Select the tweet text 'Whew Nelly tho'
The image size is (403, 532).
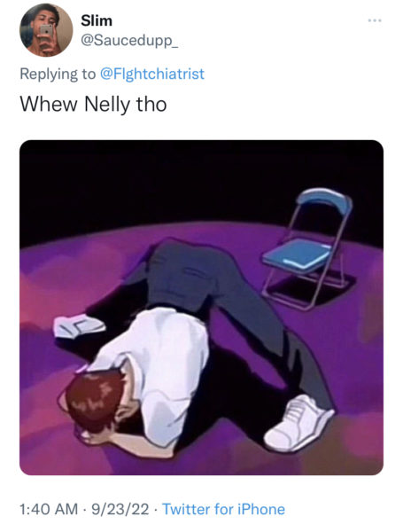(x=93, y=104)
